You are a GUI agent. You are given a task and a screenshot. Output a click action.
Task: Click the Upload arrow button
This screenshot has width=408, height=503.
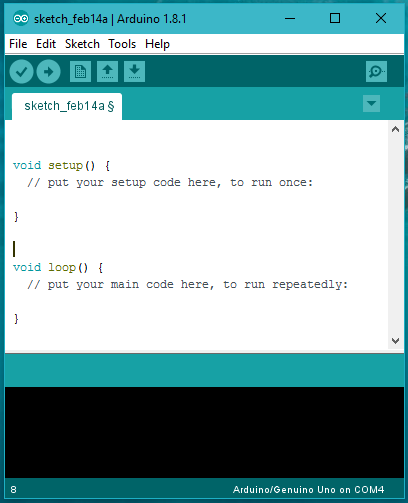click(49, 72)
